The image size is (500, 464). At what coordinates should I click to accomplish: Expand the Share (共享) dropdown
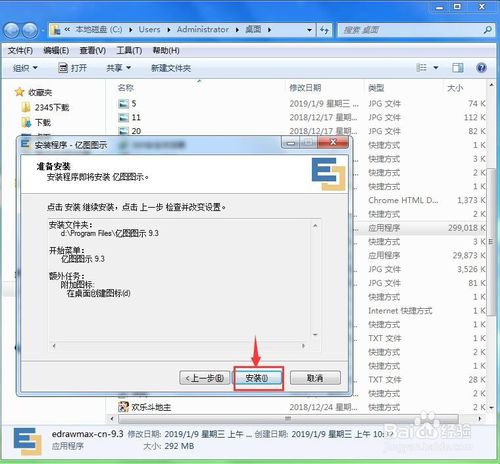118,68
